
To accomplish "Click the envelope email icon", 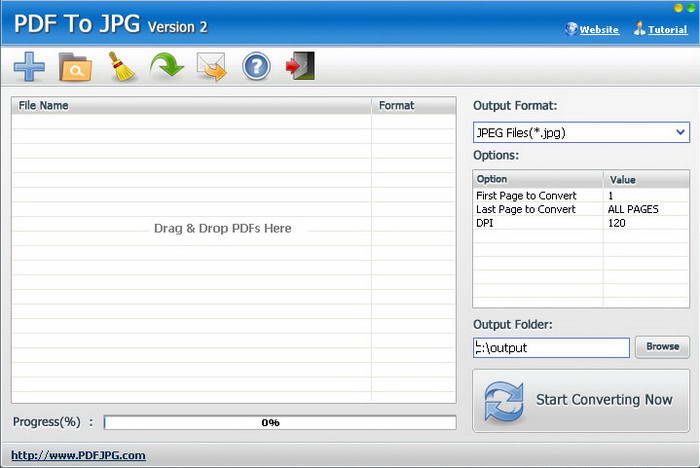I will [212, 67].
